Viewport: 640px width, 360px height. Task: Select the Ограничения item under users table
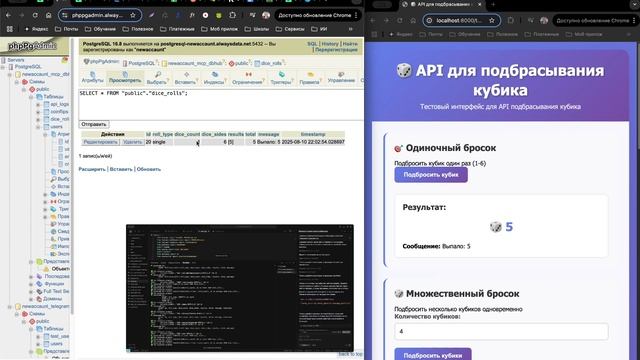tap(63, 202)
